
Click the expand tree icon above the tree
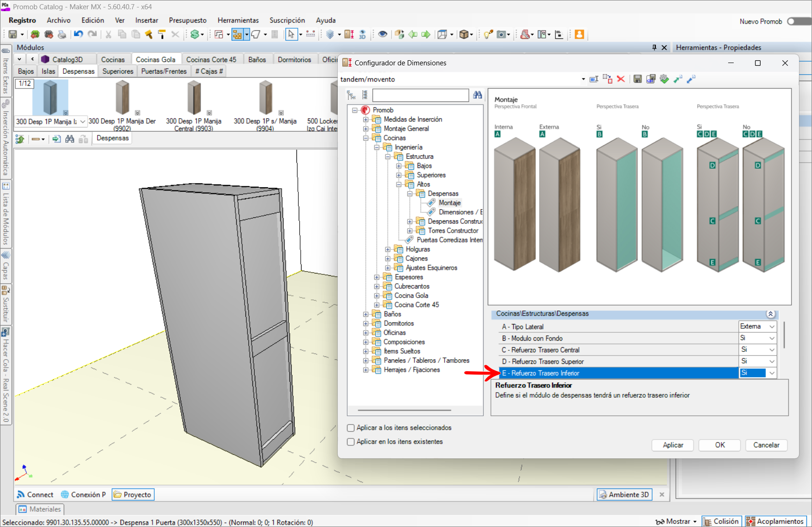pos(352,95)
